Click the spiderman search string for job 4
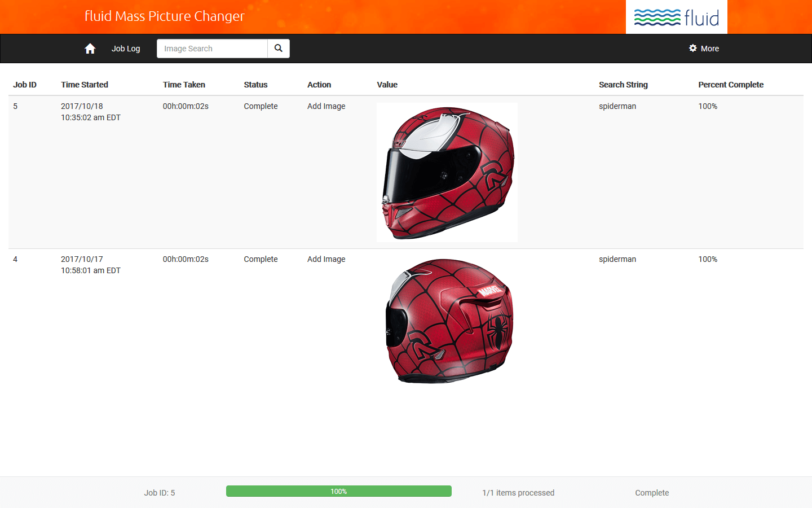Screen dimensions: 812x508 (617, 259)
